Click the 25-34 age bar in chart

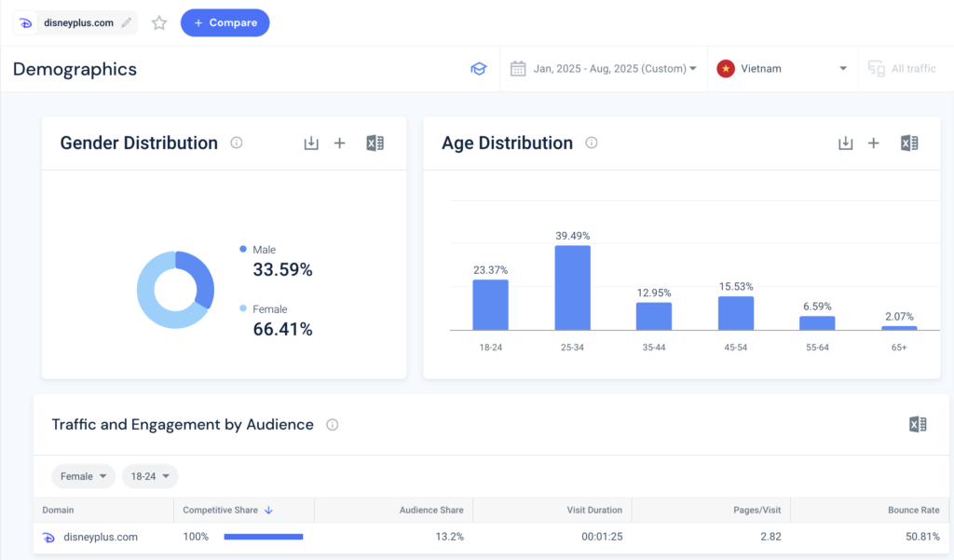573,287
